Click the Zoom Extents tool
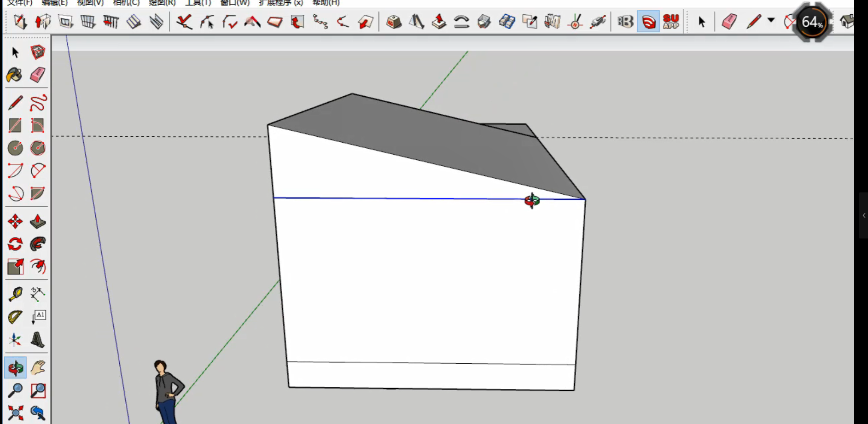This screenshot has width=868, height=424. tap(15, 413)
